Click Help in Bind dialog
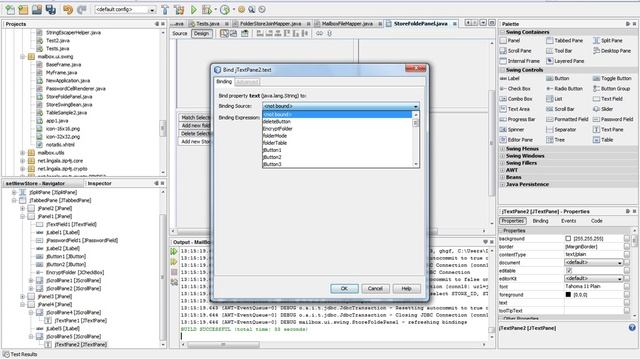This screenshot has width=640, height=360. click(x=407, y=289)
